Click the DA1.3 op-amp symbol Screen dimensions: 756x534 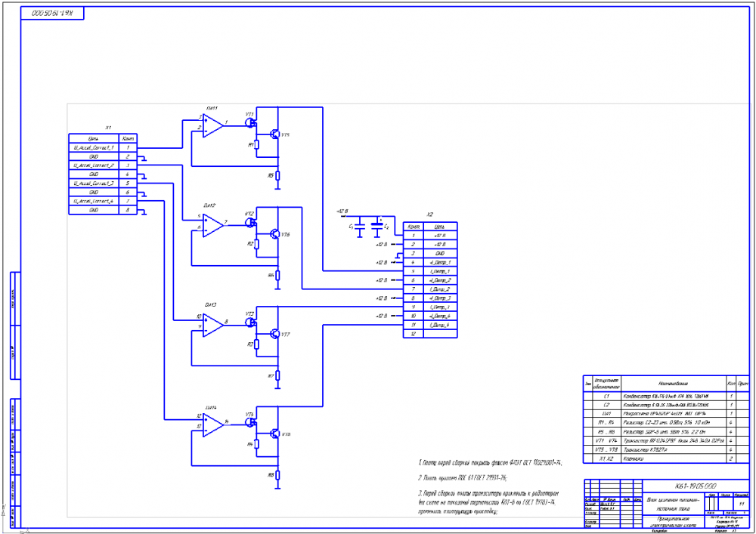[x=212, y=323]
